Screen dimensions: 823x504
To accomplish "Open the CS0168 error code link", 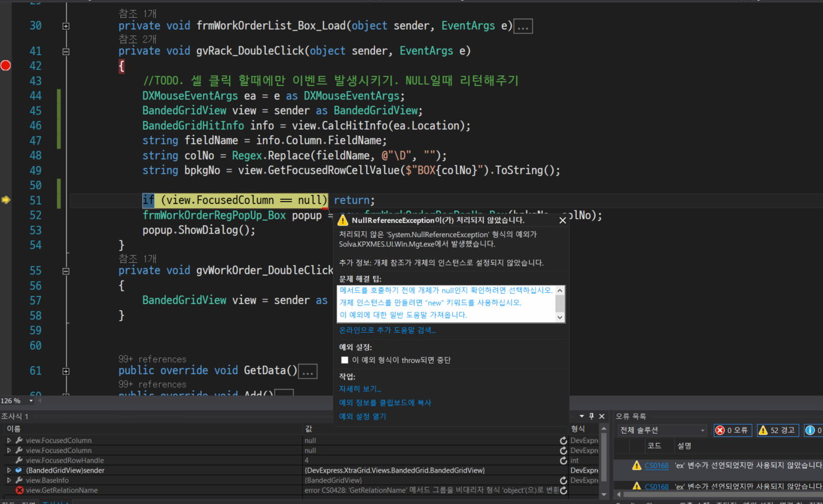I will (x=656, y=465).
